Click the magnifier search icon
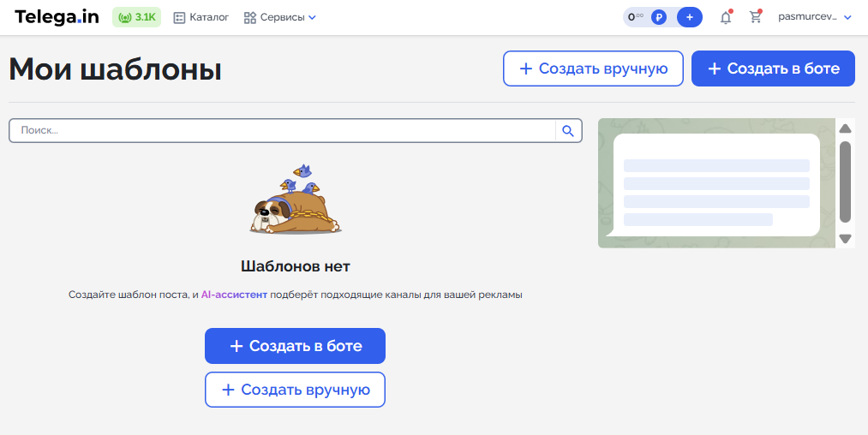Image resolution: width=868 pixels, height=435 pixels. point(568,130)
